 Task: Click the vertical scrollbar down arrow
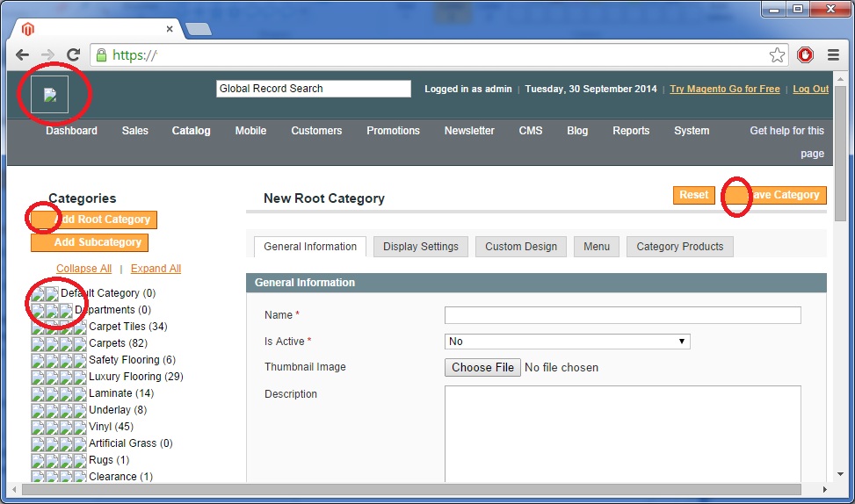click(840, 474)
